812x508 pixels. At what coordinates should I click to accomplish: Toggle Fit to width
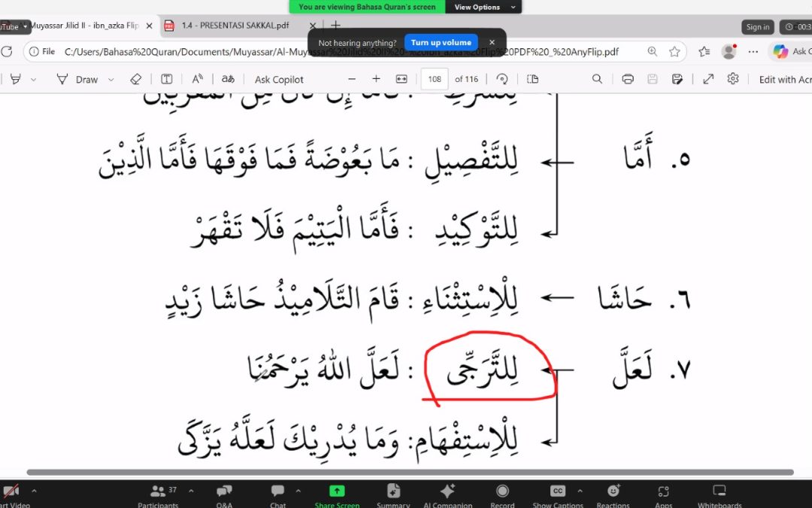[x=401, y=79]
